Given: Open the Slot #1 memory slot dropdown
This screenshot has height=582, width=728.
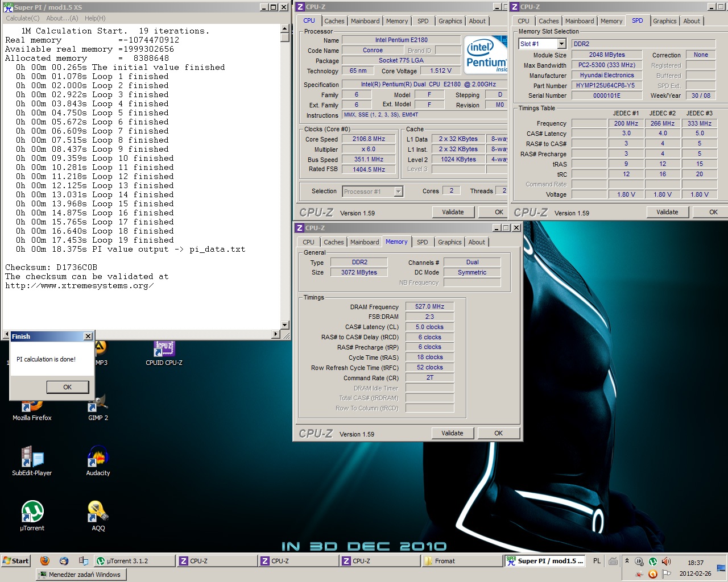Looking at the screenshot, I should coord(561,44).
